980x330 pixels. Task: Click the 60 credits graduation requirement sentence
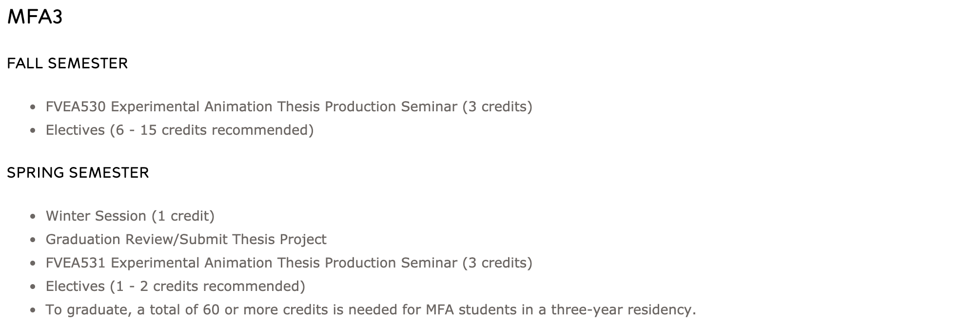[371, 310]
